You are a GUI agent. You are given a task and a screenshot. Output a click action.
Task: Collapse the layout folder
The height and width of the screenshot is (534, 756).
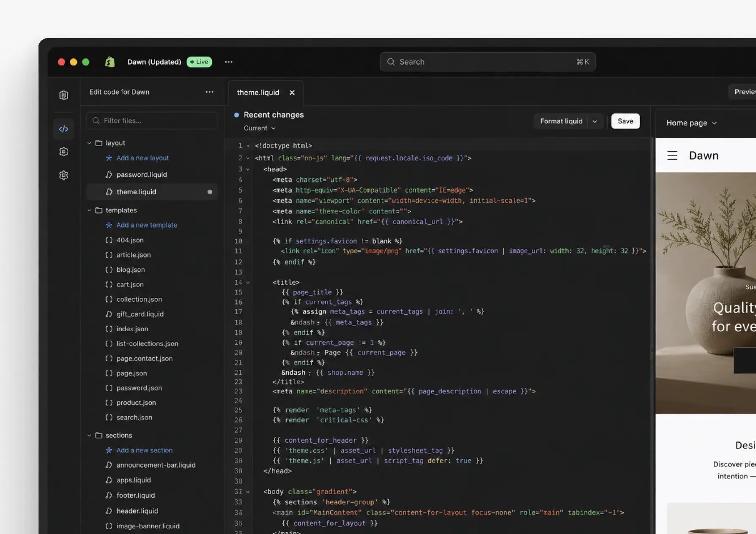89,143
